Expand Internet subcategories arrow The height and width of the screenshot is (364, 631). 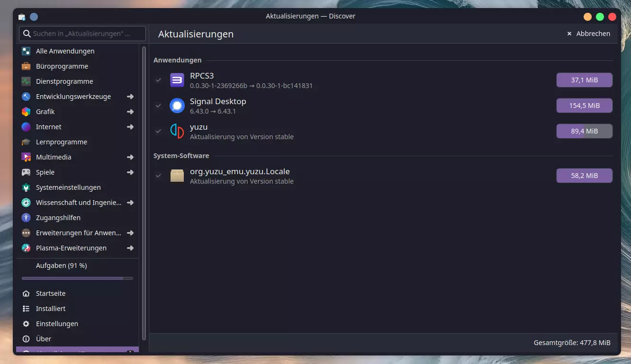pos(130,127)
